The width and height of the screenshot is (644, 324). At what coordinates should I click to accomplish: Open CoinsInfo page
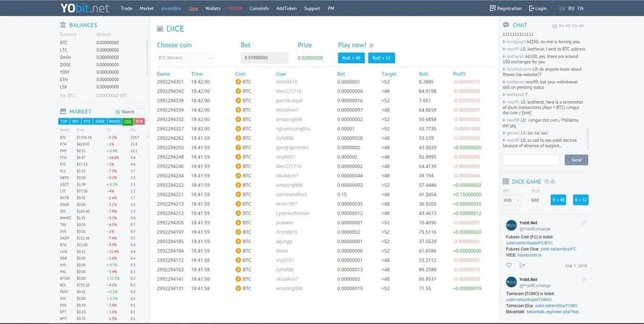point(259,8)
